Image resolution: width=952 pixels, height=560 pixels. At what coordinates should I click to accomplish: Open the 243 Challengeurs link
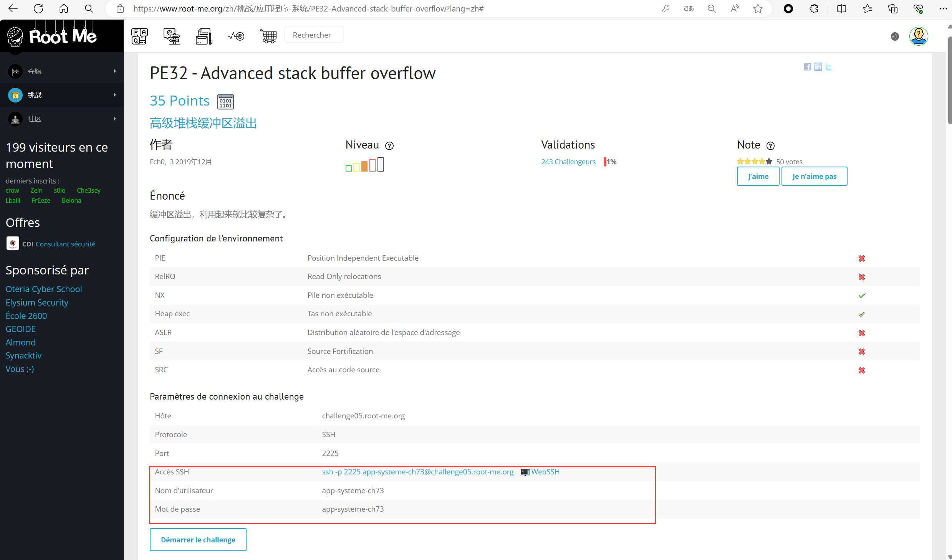[x=568, y=162]
